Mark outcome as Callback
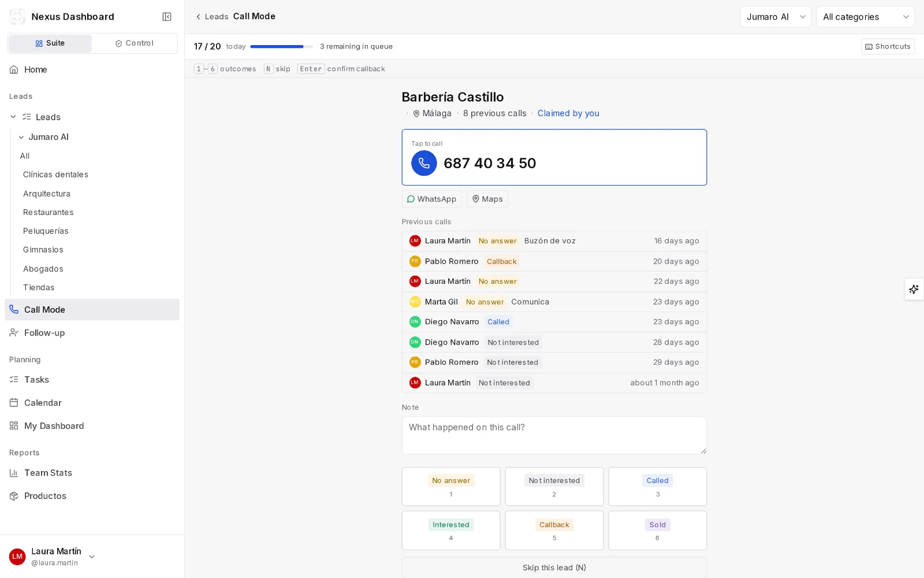The image size is (924, 578). tap(554, 531)
